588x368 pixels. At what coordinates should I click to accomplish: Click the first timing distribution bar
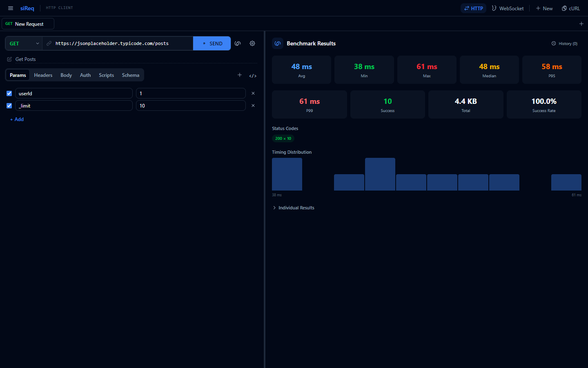pyautogui.click(x=287, y=174)
